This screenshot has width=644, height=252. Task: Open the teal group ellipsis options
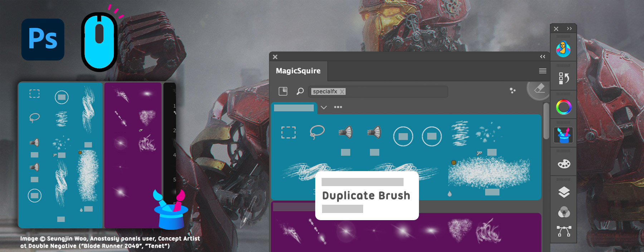[338, 107]
